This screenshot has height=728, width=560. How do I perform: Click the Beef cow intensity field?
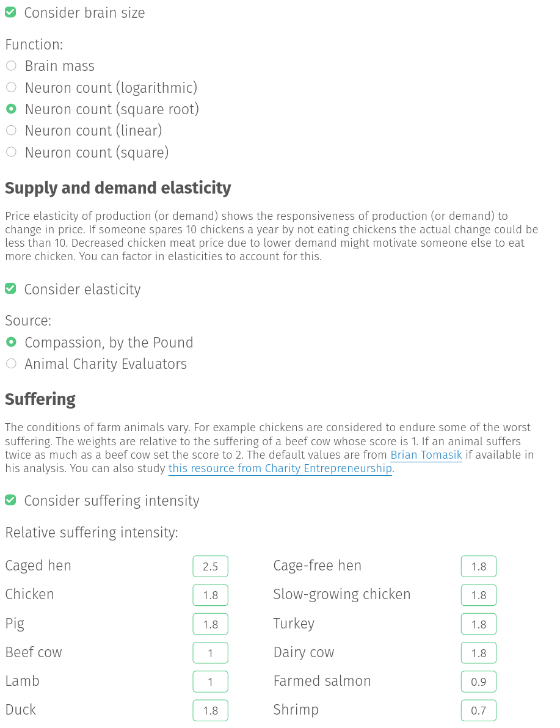point(210,653)
